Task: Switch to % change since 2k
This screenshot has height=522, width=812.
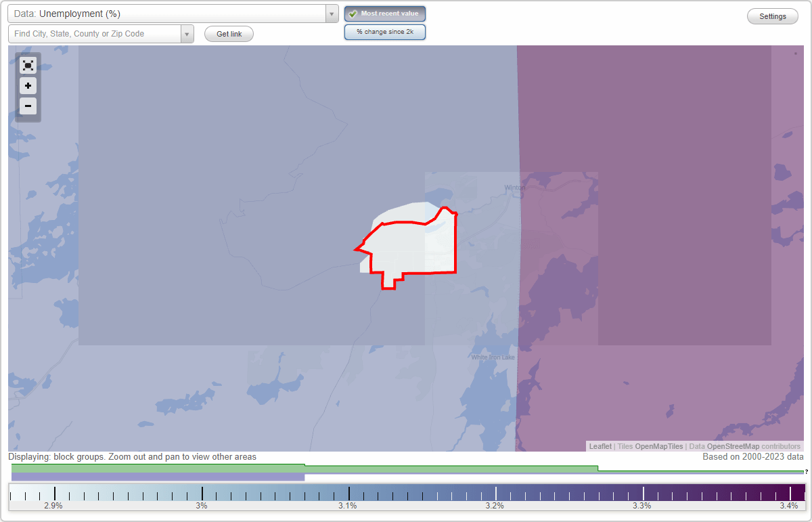Action: [385, 32]
